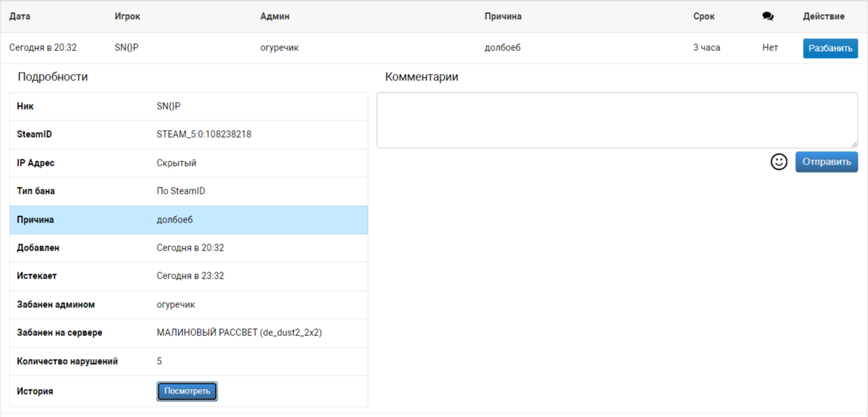Click the comments bubble icon in header
The image size is (868, 417).
click(767, 17)
